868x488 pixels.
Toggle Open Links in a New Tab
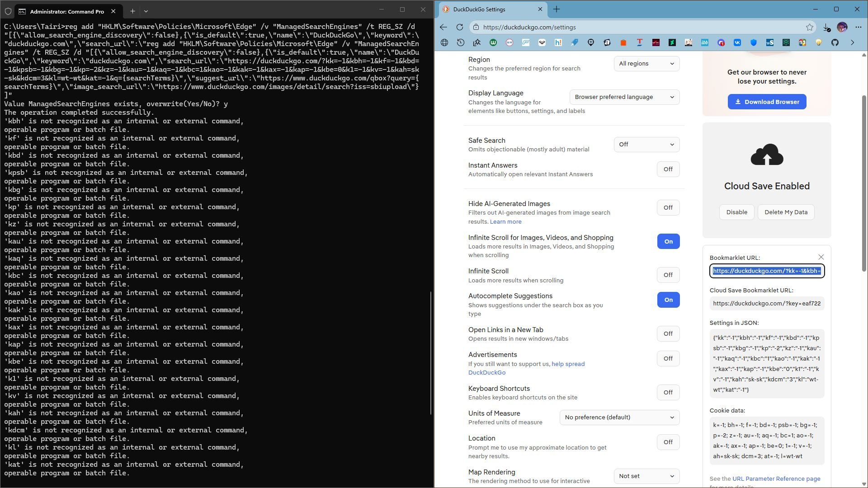click(668, 334)
